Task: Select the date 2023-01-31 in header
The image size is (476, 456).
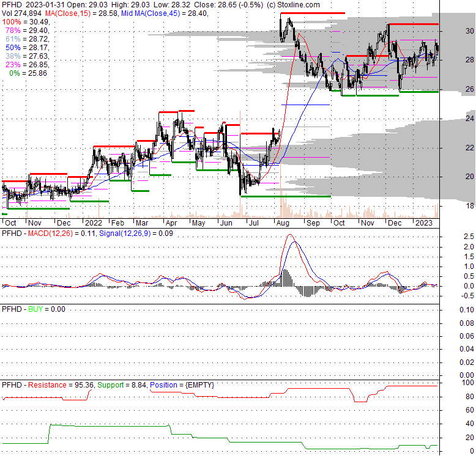Action: [45, 5]
